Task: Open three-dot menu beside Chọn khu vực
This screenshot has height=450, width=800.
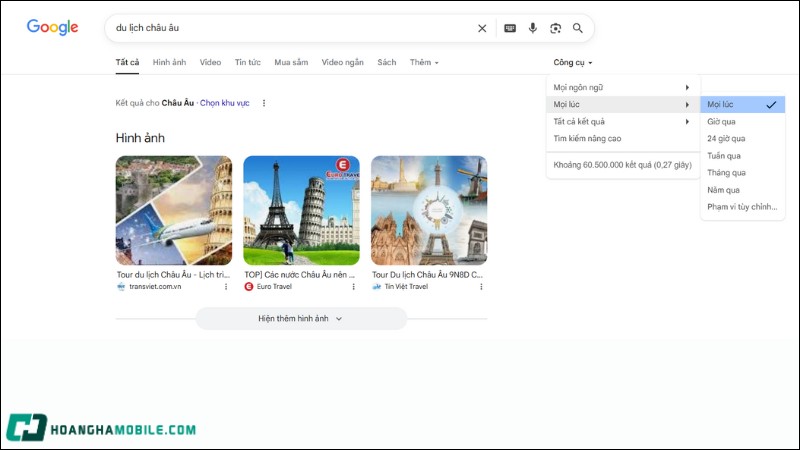Action: coord(263,103)
